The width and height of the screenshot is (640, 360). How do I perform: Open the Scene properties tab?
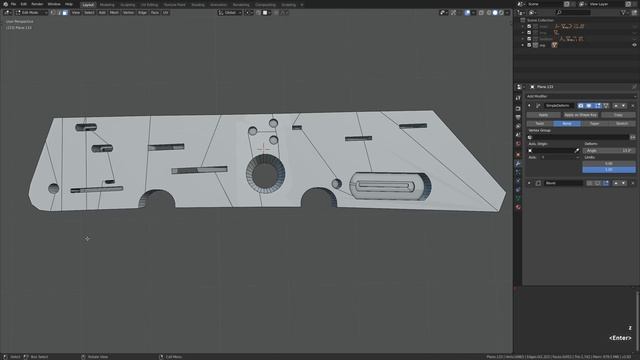click(518, 134)
